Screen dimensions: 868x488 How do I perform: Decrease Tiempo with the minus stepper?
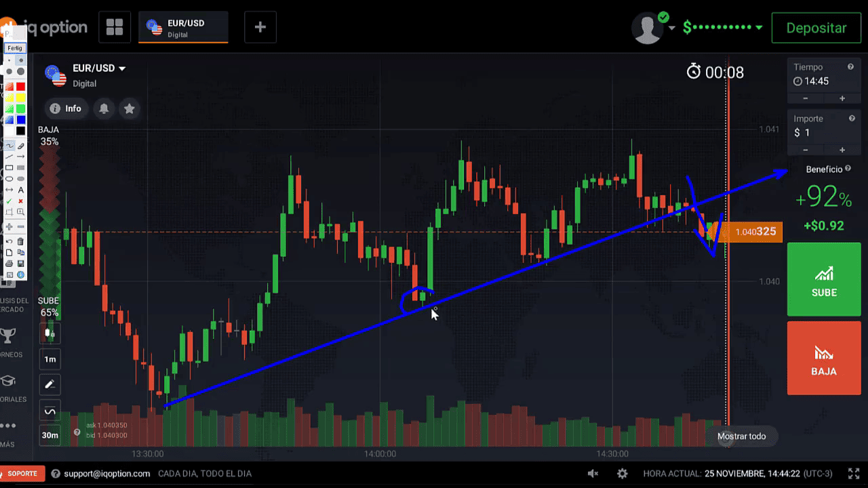(805, 99)
